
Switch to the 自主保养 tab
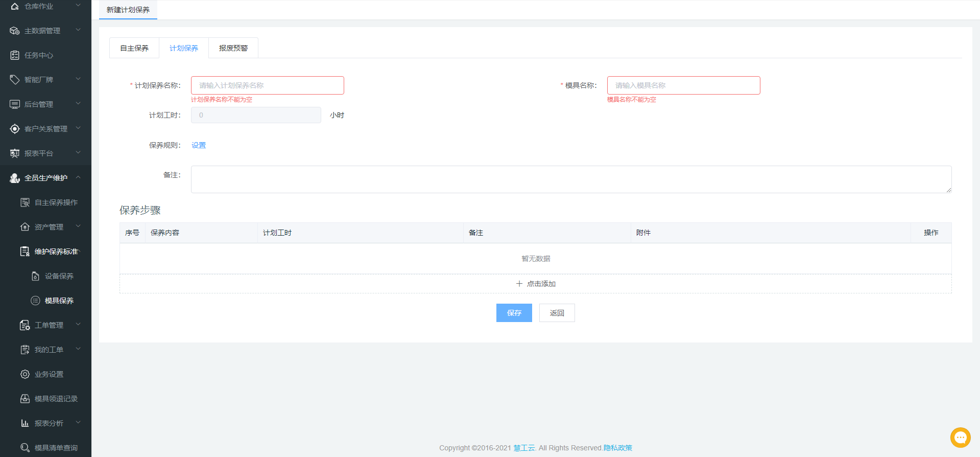click(134, 48)
